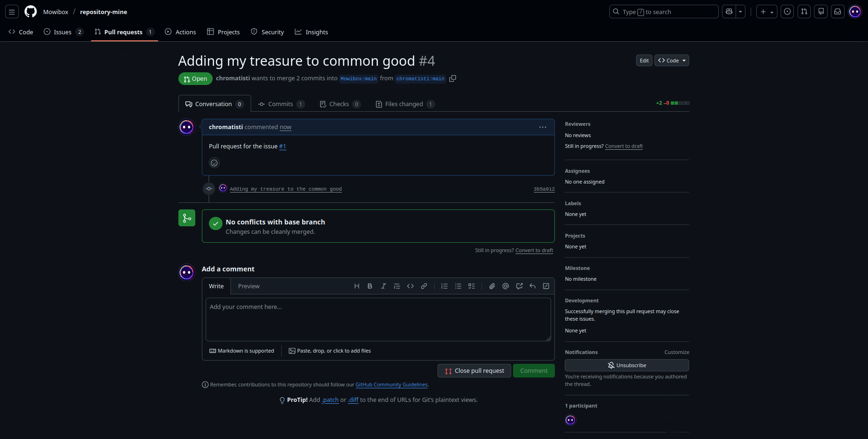The height and width of the screenshot is (439, 868).
Task: Open the Code dropdown for this pull request
Action: coord(671,60)
